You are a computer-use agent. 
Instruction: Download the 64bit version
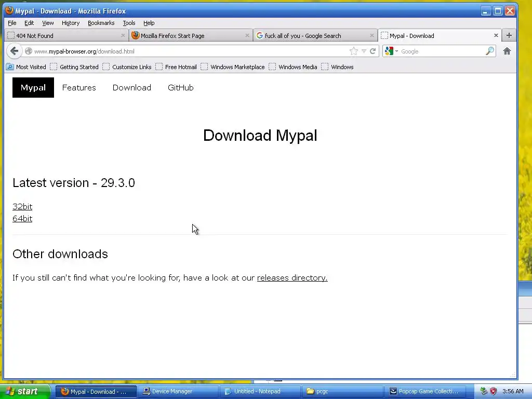(22, 218)
